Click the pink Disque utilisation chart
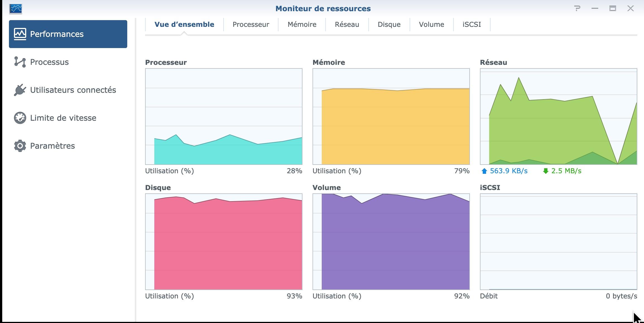This screenshot has height=323, width=644. 224,242
